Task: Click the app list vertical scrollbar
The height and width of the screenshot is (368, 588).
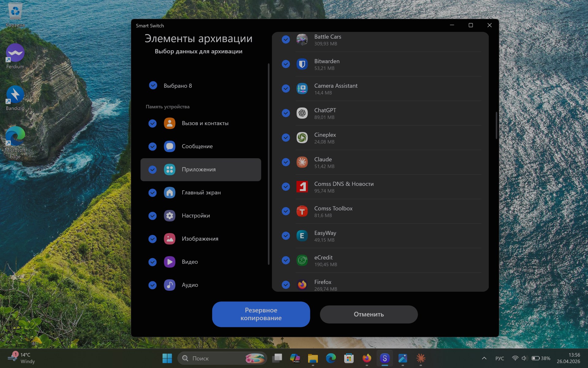Action: (x=496, y=126)
